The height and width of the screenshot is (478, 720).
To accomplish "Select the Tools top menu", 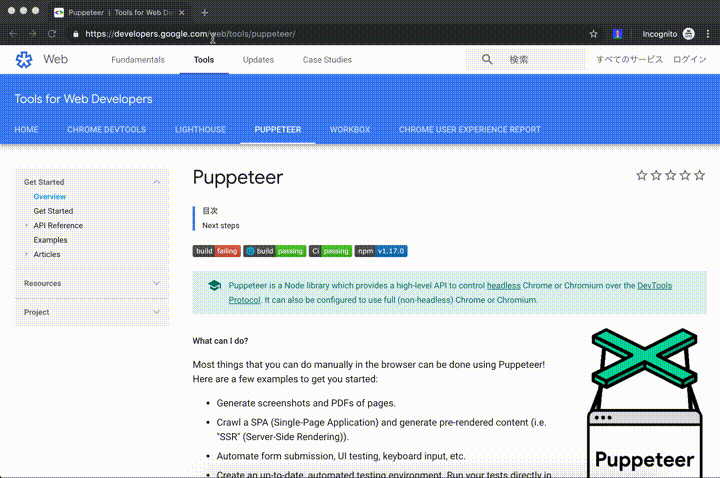I will [204, 60].
